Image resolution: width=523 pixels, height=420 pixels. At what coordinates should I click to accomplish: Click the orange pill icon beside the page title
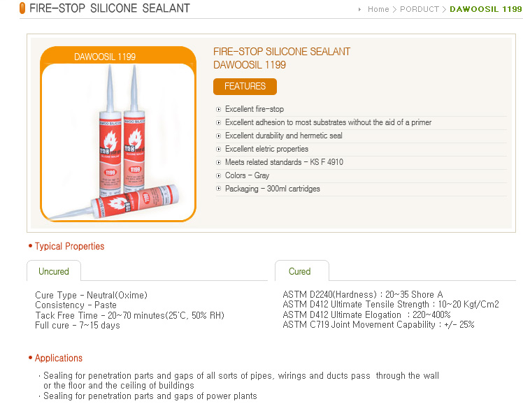(x=22, y=8)
